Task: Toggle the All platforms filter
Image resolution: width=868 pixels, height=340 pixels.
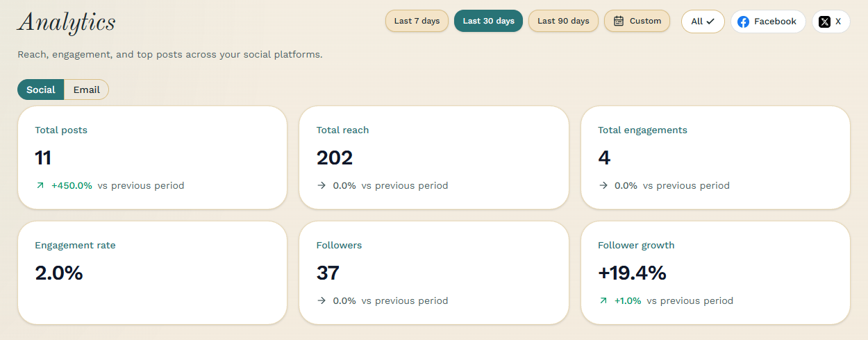Action: [703, 22]
